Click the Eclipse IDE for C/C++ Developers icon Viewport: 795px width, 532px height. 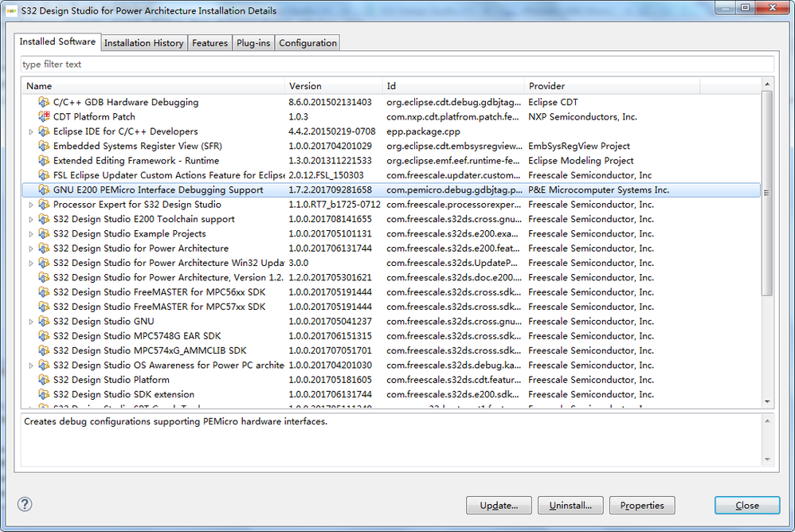(44, 131)
